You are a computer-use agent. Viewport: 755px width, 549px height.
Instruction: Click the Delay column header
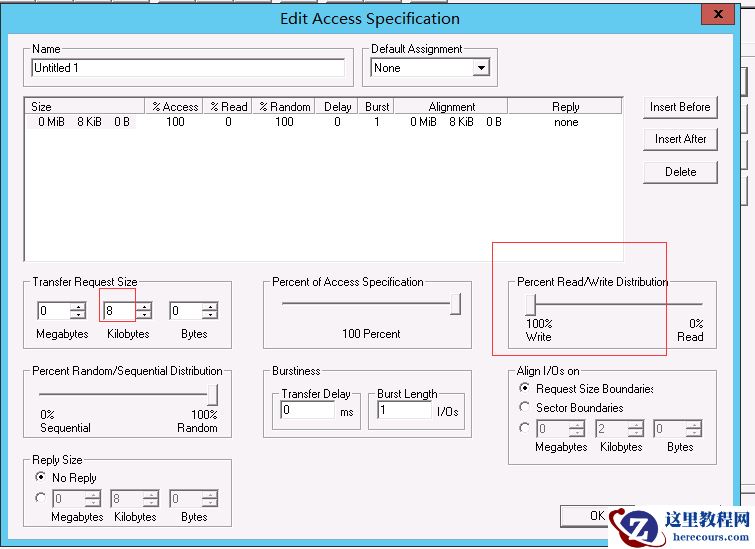(x=337, y=106)
